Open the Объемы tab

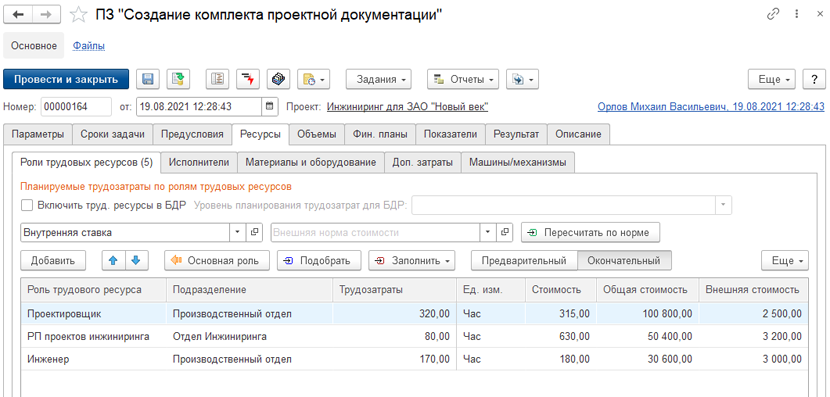click(317, 134)
